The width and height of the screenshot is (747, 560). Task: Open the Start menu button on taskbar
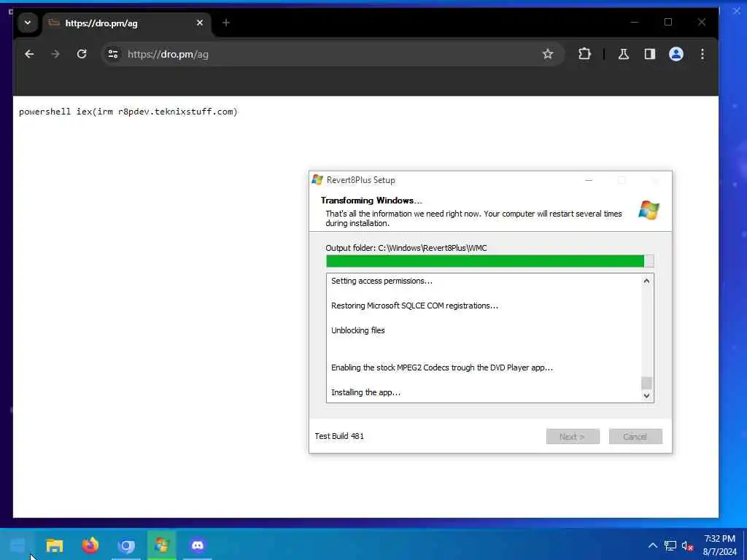18,545
